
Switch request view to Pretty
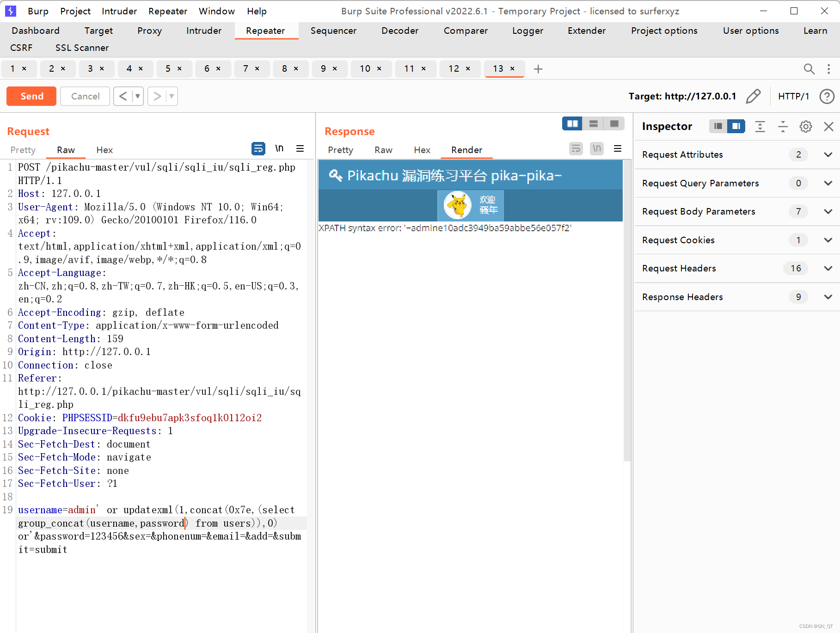pyautogui.click(x=23, y=150)
